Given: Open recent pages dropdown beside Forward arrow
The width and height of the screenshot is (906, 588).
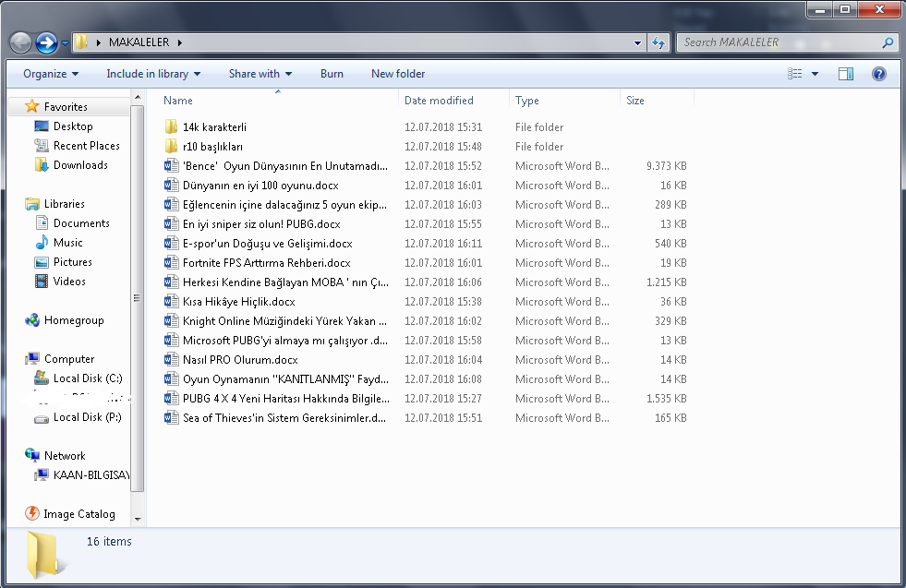Looking at the screenshot, I should [65, 43].
